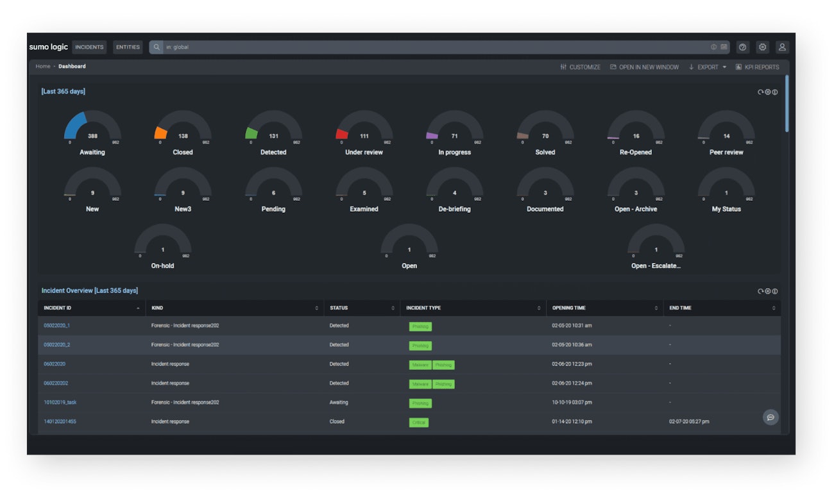Click opening time '10-10-19 03:07 pm'
This screenshot has width=834, height=504.
pos(572,403)
